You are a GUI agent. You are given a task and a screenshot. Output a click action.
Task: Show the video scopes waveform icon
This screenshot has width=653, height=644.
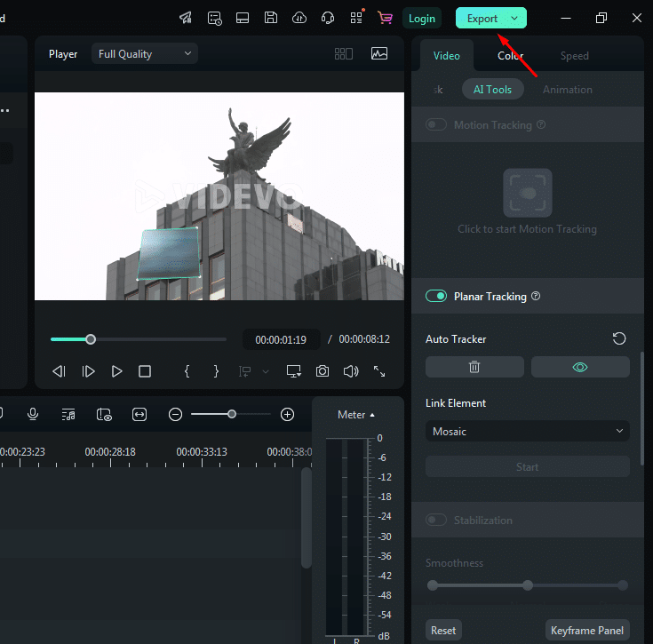point(379,53)
